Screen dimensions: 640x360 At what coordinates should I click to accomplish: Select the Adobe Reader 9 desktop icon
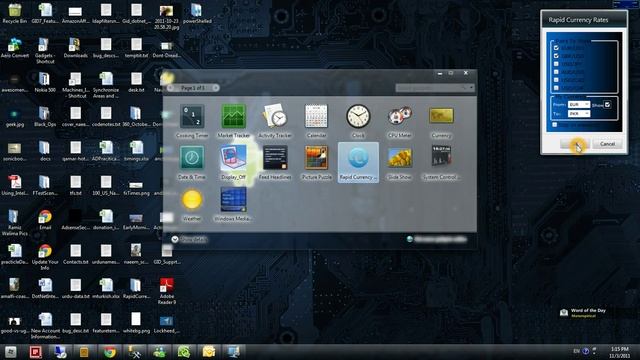[167, 291]
